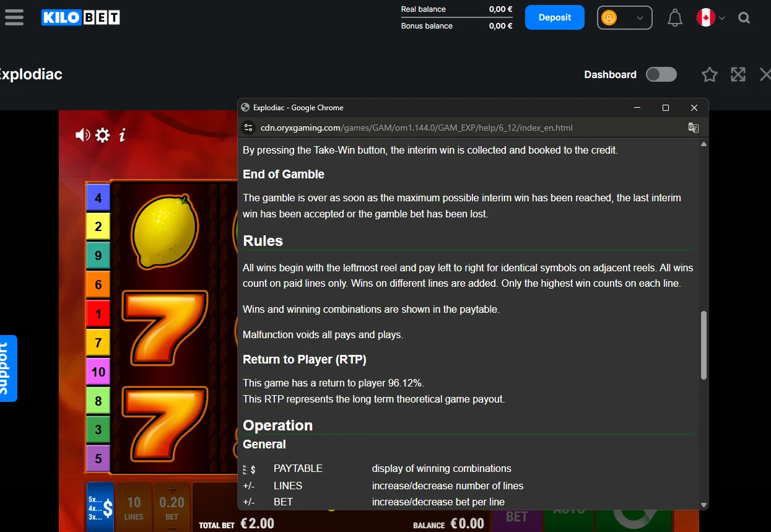This screenshot has width=771, height=532.
Task: Mute the game sound speaker icon
Action: pos(82,135)
